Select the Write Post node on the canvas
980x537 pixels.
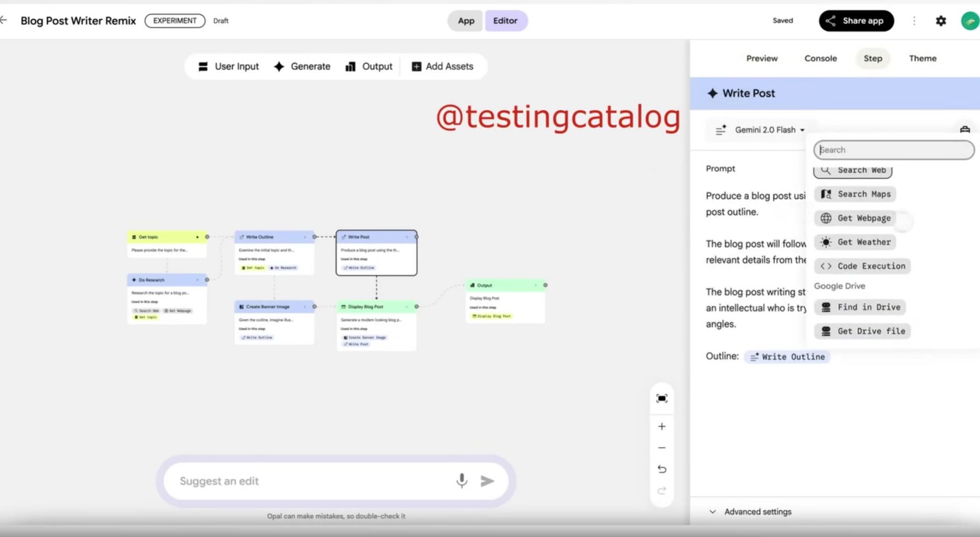(x=377, y=253)
